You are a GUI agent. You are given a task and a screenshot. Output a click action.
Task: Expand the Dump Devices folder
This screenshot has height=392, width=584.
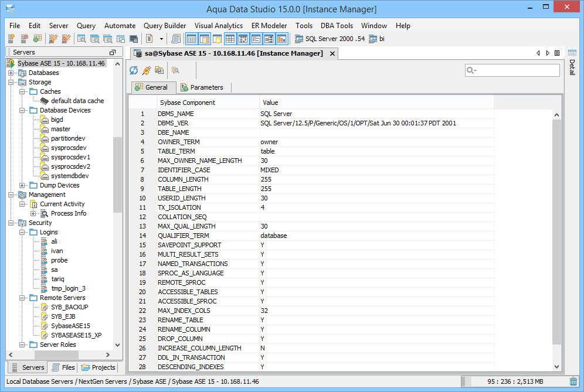point(22,185)
